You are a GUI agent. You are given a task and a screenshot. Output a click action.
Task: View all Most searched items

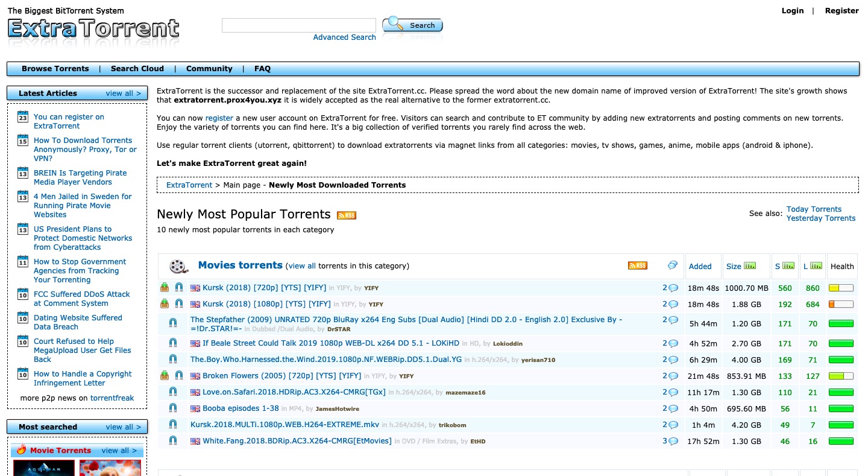point(124,427)
